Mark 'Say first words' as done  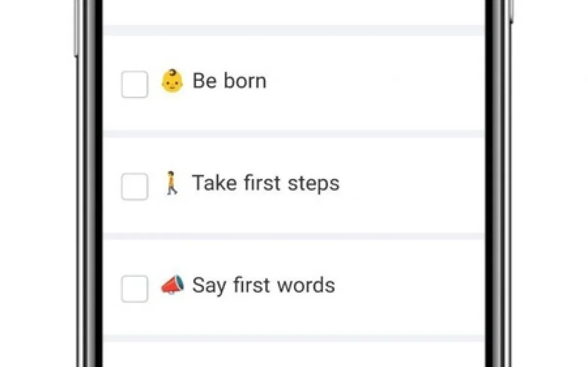134,289
